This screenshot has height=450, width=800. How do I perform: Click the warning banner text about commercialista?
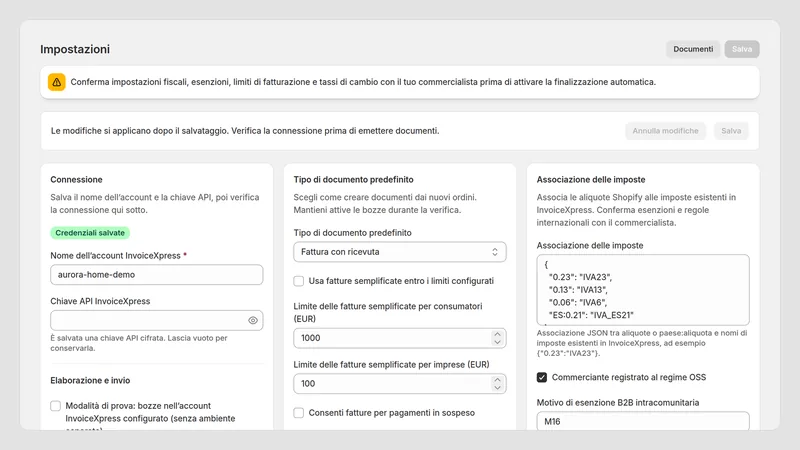[x=363, y=82]
